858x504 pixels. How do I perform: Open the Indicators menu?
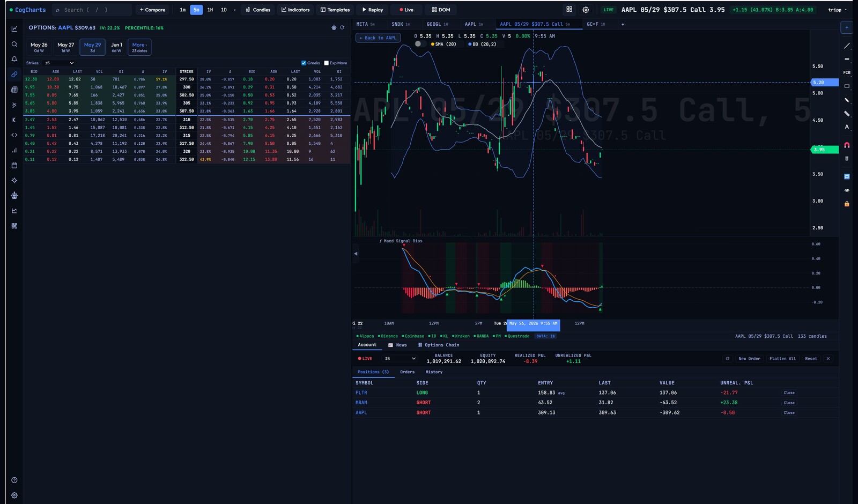coord(295,10)
